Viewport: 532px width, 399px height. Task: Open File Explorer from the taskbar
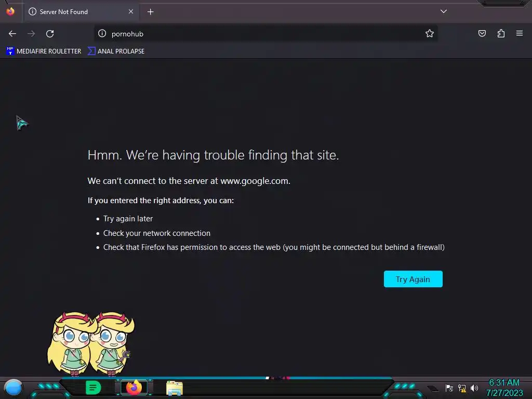click(175, 388)
